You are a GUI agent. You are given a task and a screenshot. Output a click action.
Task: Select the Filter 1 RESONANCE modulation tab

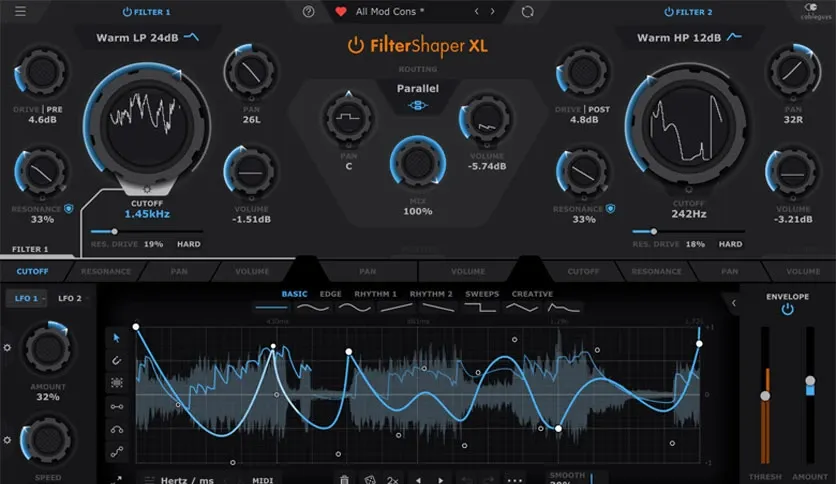pyautogui.click(x=106, y=271)
